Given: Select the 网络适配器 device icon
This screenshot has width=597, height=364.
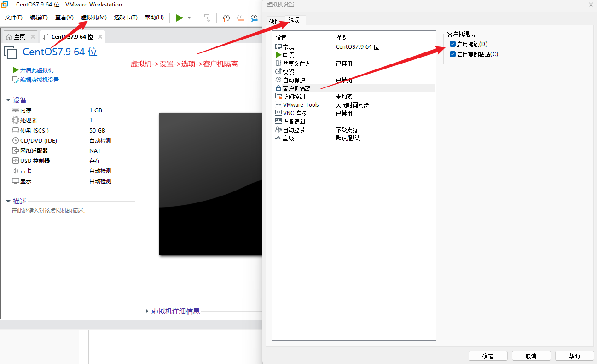Looking at the screenshot, I should 16,151.
